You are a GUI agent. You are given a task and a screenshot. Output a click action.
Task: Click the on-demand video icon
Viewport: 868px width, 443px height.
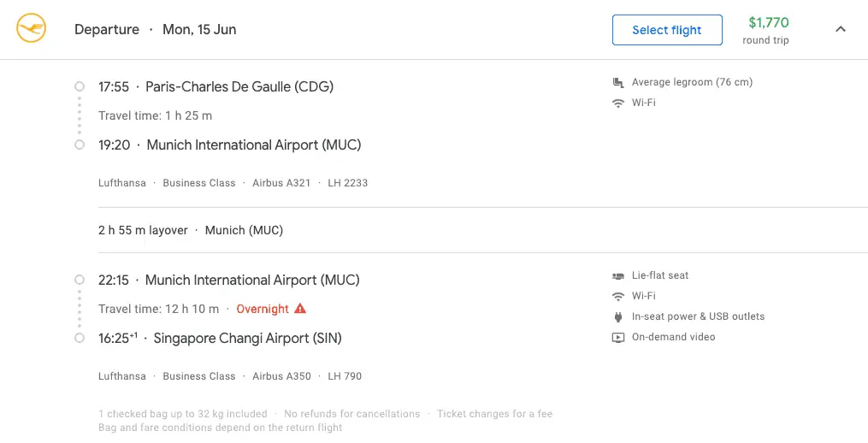618,337
